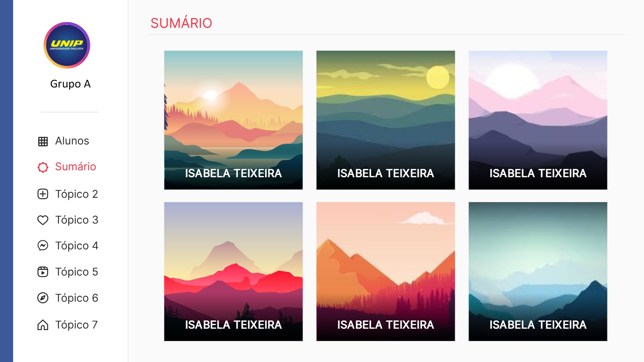Click the UNIP logo avatar
The image size is (644, 362).
[x=67, y=45]
